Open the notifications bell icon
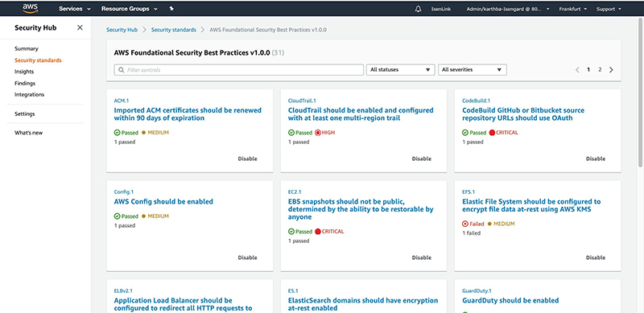The height and width of the screenshot is (313, 644). click(418, 9)
